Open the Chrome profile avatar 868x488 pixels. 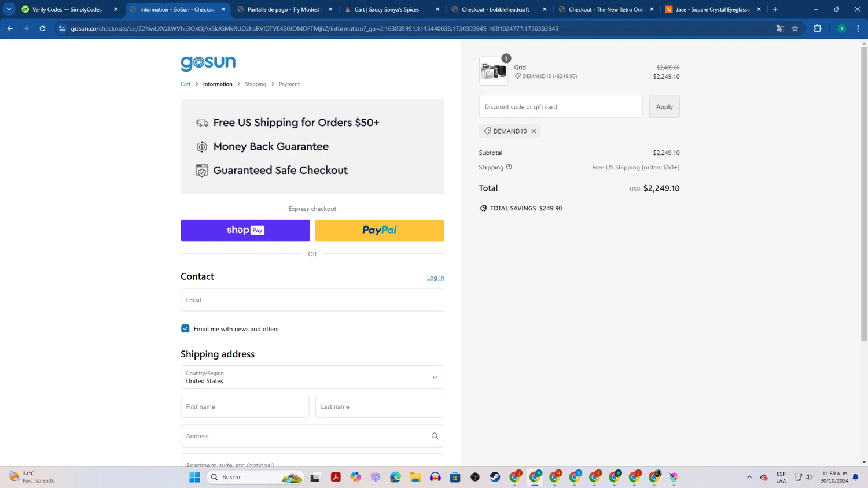click(x=842, y=28)
